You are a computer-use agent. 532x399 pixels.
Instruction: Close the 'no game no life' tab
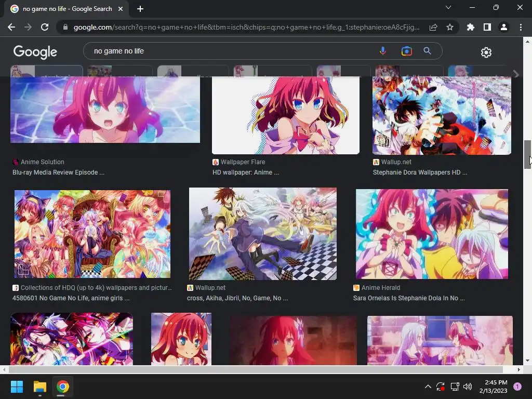pos(121,9)
